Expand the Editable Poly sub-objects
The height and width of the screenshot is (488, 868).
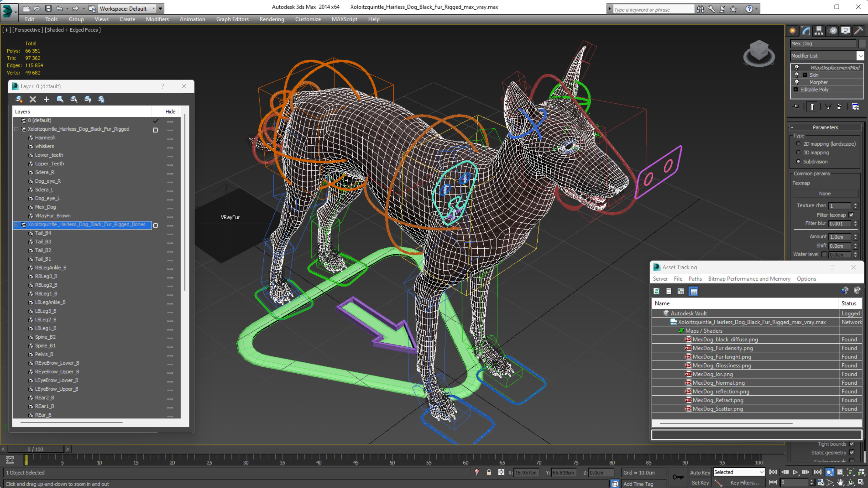pos(796,90)
